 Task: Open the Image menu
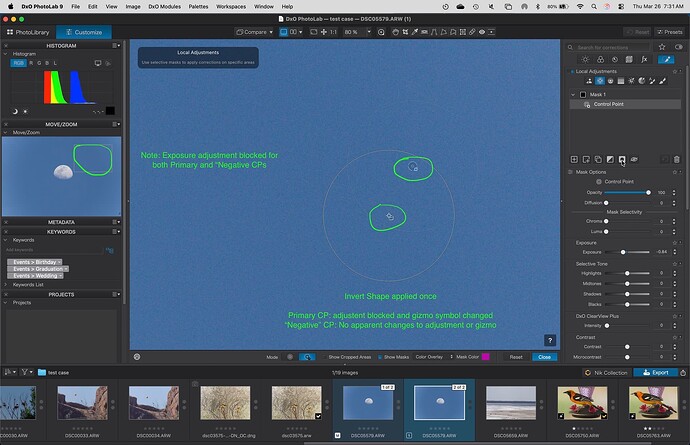(x=133, y=7)
